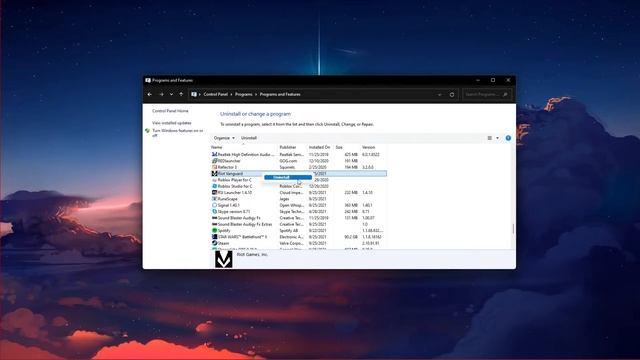The width and height of the screenshot is (640, 360).
Task: Click the Roblox Studio program icon
Action: pyautogui.click(x=214, y=186)
